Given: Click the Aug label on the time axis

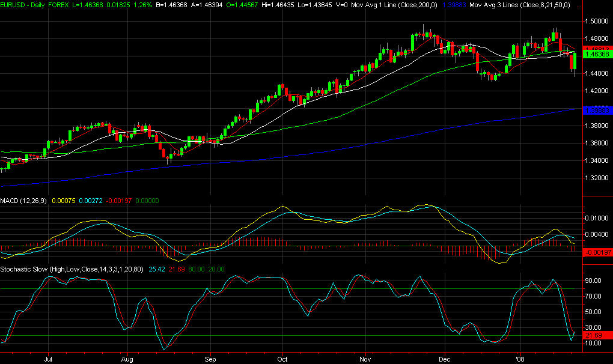Looking at the screenshot, I should (x=127, y=359).
